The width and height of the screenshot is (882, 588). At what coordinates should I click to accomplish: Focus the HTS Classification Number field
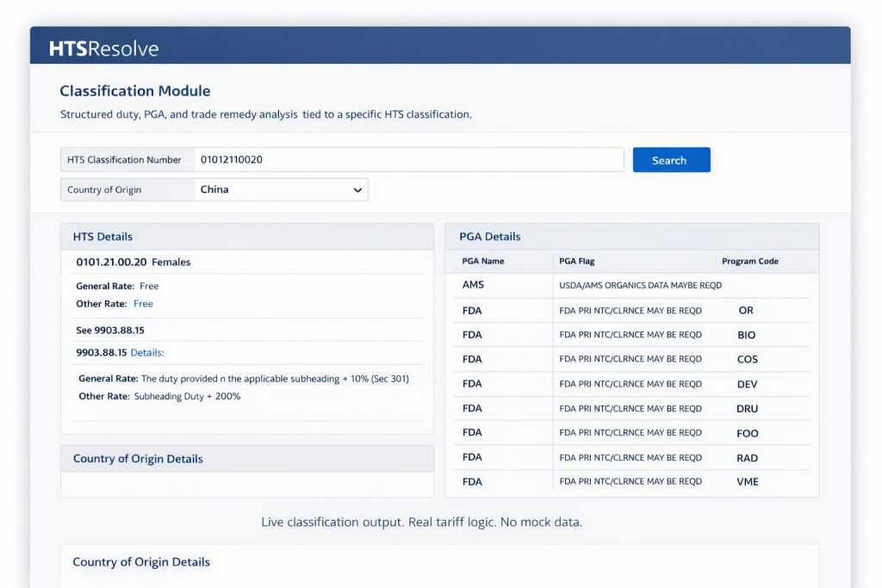pyautogui.click(x=408, y=160)
